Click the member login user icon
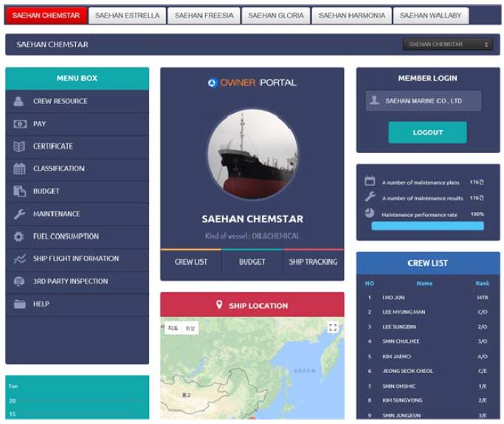This screenshot has width=504, height=424. pyautogui.click(x=374, y=100)
